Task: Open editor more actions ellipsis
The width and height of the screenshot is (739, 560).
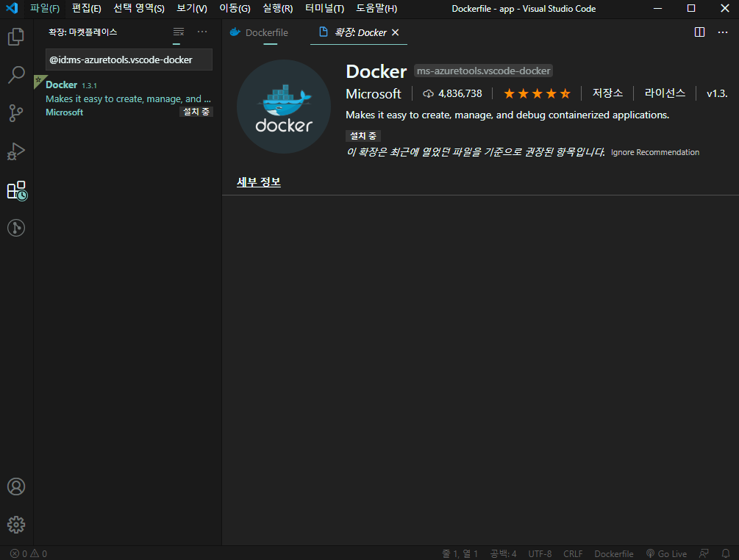Action: coord(723,32)
